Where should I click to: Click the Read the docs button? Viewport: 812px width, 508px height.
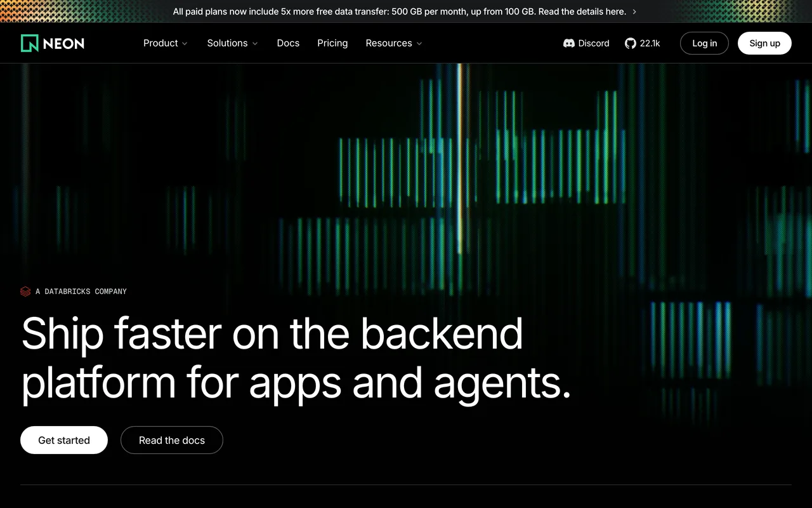(172, 440)
